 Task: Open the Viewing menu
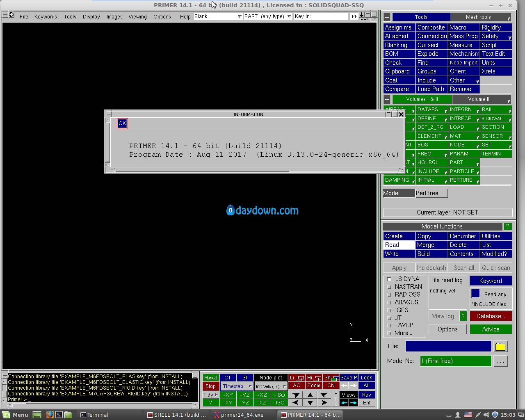(x=137, y=16)
